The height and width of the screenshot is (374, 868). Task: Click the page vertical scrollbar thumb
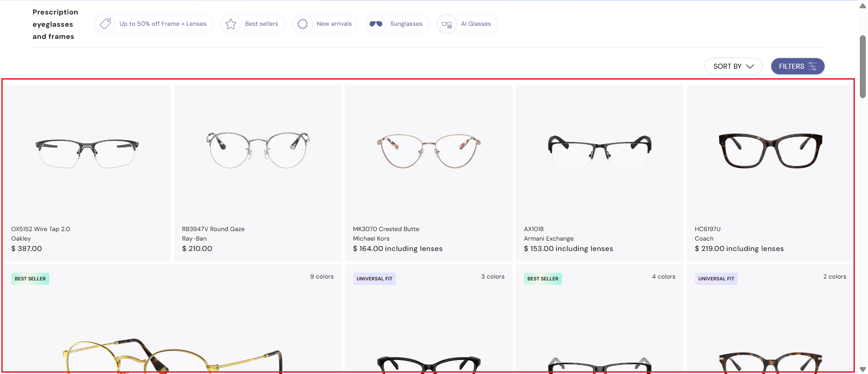pyautogui.click(x=863, y=66)
